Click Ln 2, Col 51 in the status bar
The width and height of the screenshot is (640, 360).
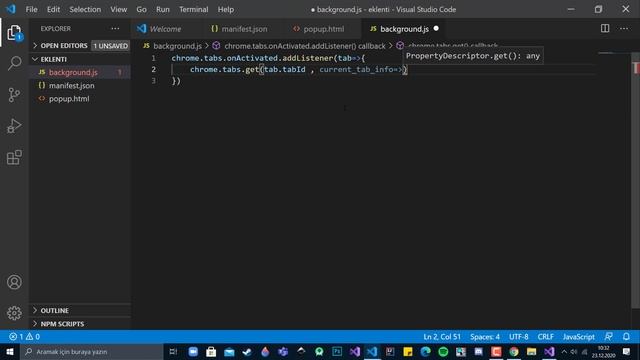click(x=442, y=337)
